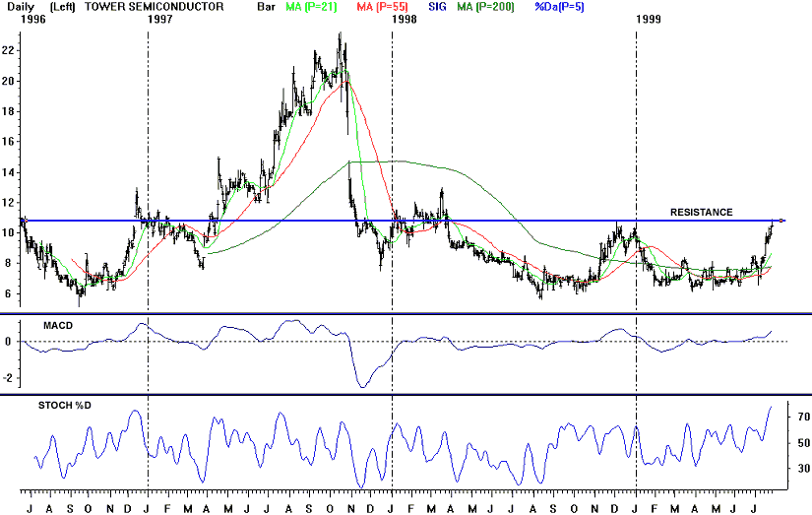Image resolution: width=812 pixels, height=515 pixels.
Task: Click the MACD panel label
Action: click(x=58, y=326)
